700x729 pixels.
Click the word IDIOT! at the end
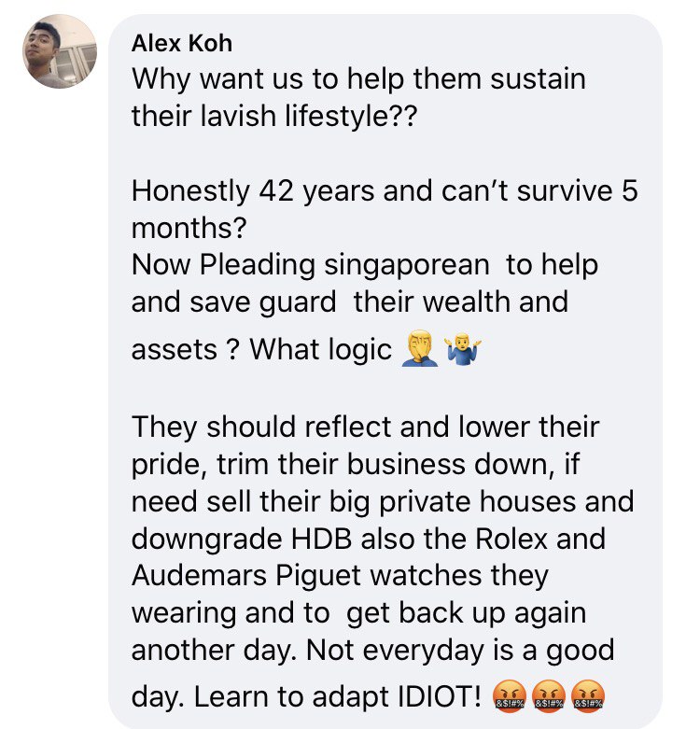coord(440,697)
